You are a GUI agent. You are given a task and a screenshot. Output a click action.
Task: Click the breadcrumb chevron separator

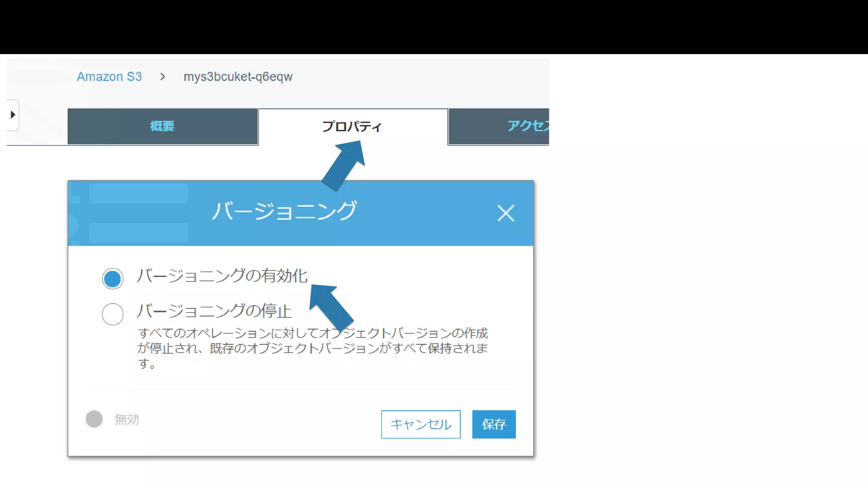(162, 77)
